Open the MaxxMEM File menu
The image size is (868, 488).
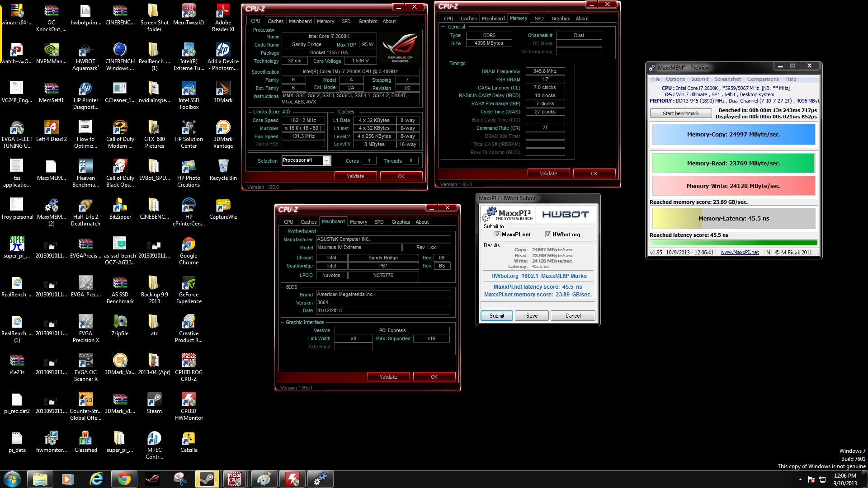tap(655, 79)
